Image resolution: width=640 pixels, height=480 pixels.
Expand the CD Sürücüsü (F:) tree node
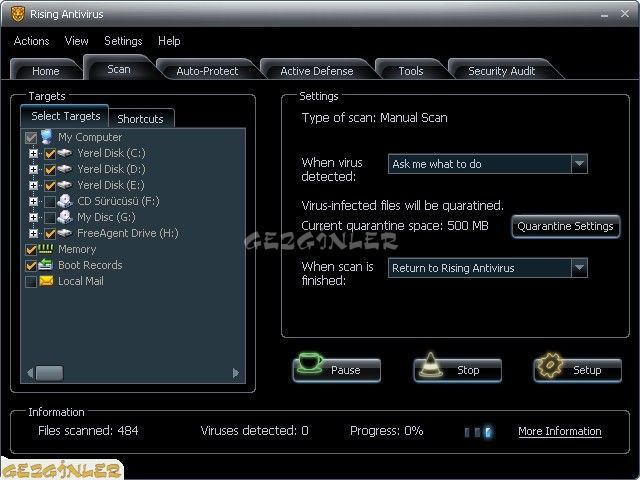tap(33, 201)
